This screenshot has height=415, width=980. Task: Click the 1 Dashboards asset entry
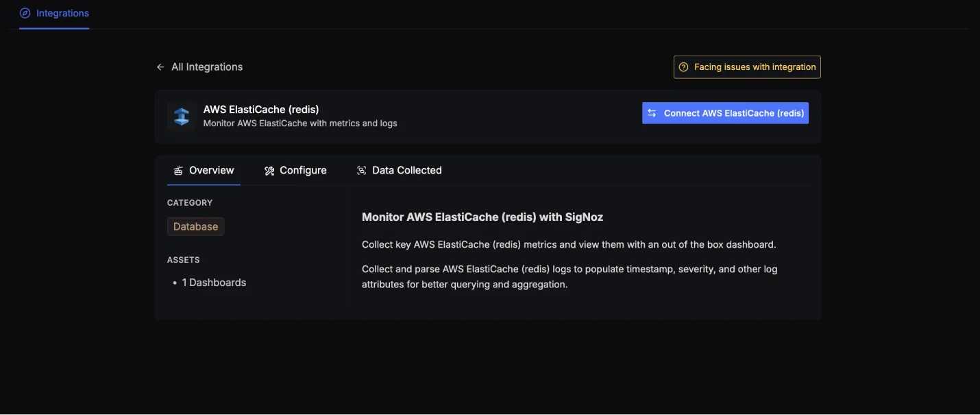(x=214, y=283)
